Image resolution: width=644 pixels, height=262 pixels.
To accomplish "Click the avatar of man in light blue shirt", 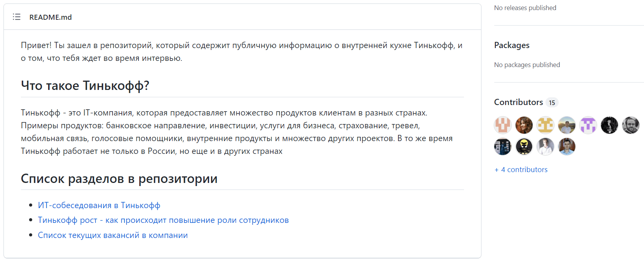I will (567, 147).
